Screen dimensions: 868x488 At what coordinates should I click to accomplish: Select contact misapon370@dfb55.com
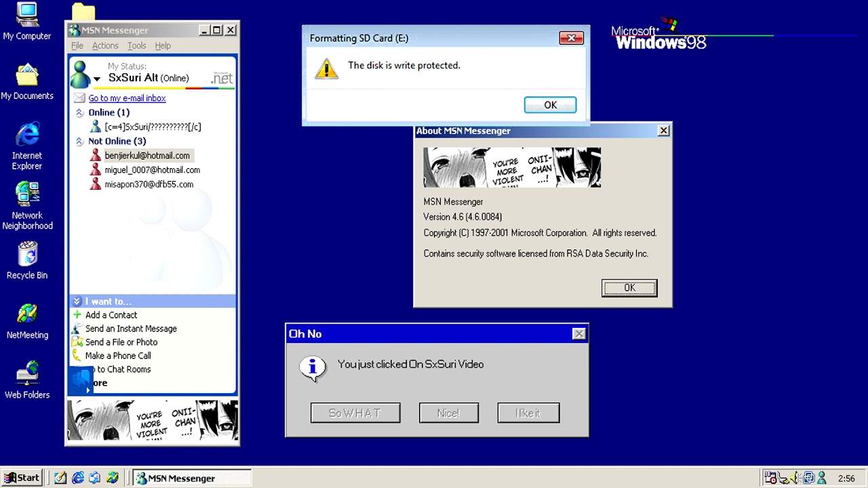(x=149, y=184)
